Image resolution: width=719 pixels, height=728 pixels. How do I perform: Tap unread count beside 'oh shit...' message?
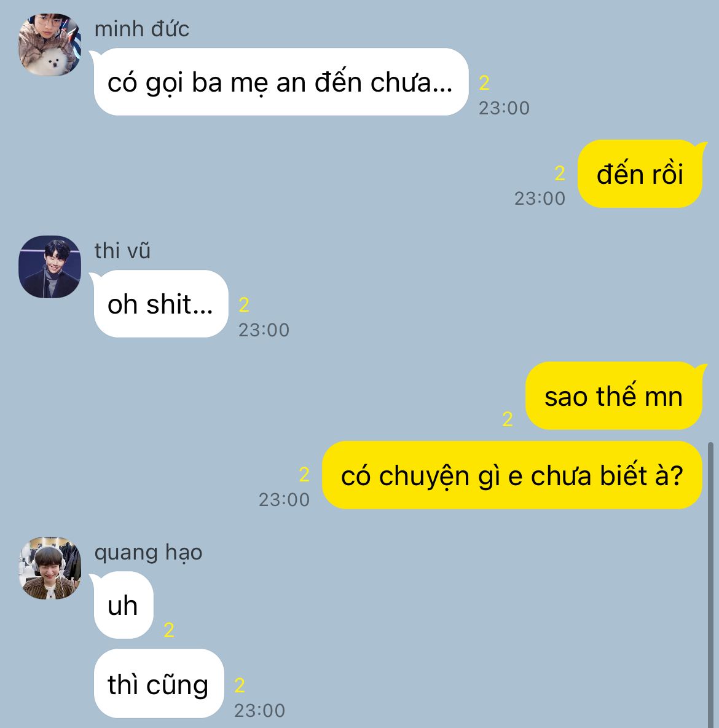point(244,305)
